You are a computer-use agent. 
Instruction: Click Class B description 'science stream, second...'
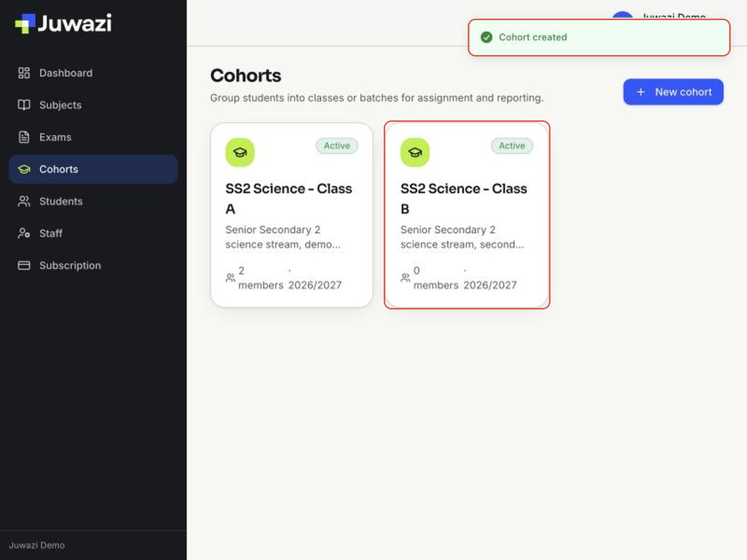[462, 245]
